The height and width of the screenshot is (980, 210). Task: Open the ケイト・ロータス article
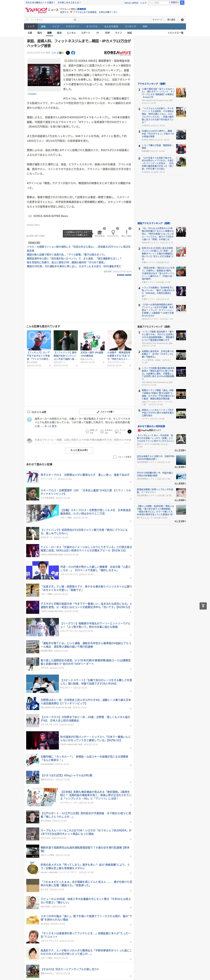point(86,549)
